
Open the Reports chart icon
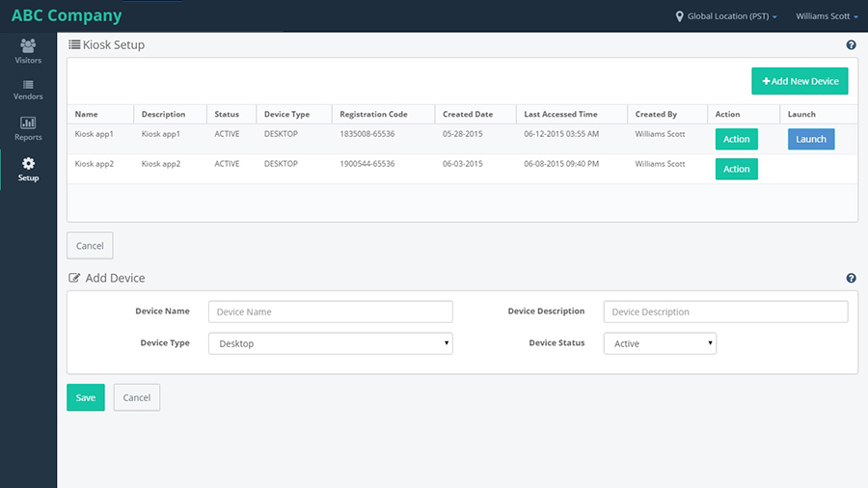[28, 122]
